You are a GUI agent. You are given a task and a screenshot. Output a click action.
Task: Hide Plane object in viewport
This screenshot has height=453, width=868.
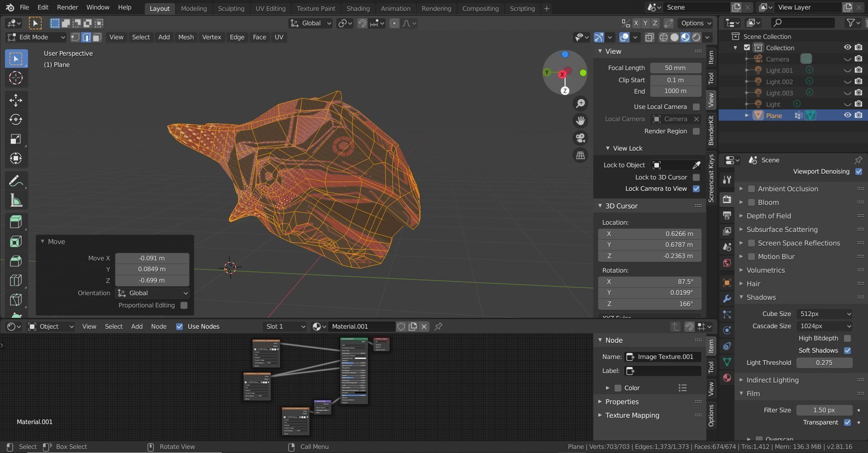click(847, 115)
